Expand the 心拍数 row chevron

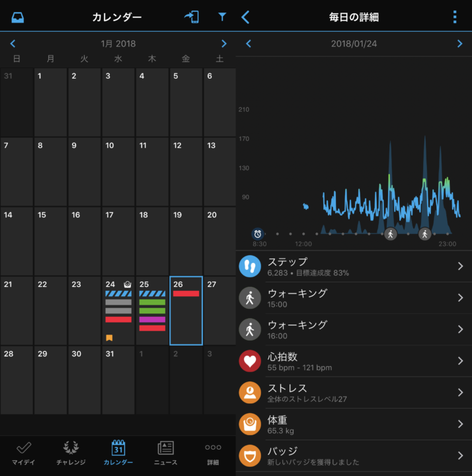coord(461,361)
